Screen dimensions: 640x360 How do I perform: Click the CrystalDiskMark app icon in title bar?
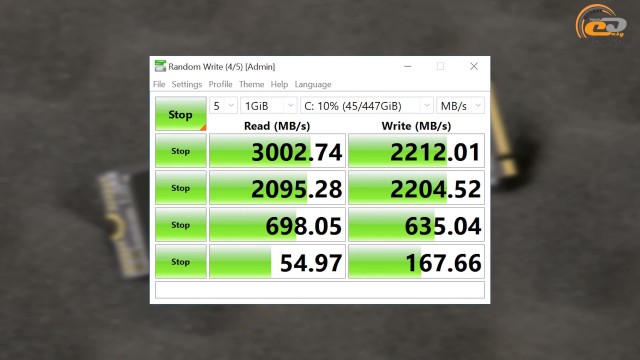tap(160, 66)
